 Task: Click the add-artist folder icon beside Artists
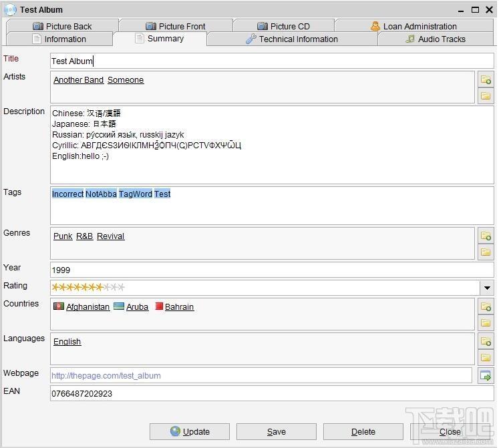[x=486, y=79]
